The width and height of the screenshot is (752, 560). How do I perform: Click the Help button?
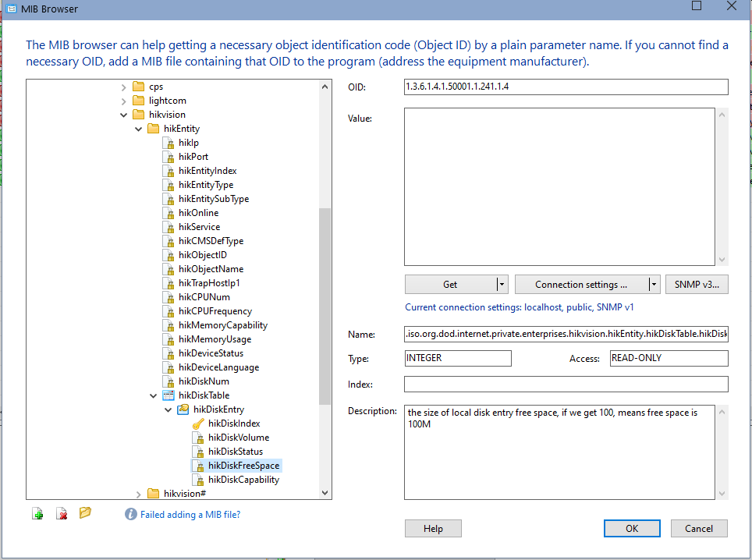(433, 528)
